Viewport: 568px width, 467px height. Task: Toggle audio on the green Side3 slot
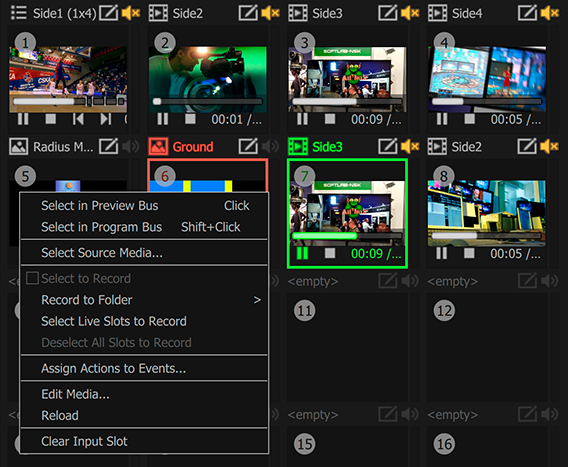coord(410,146)
